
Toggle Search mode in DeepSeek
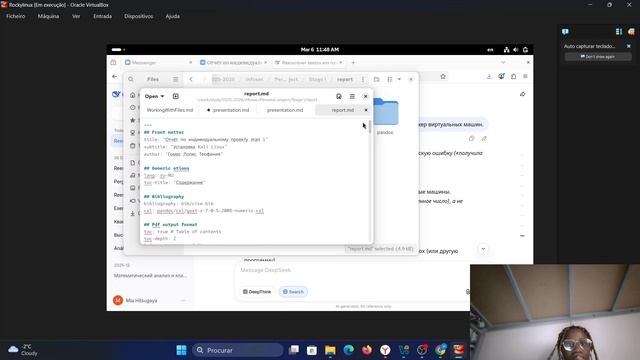293,292
